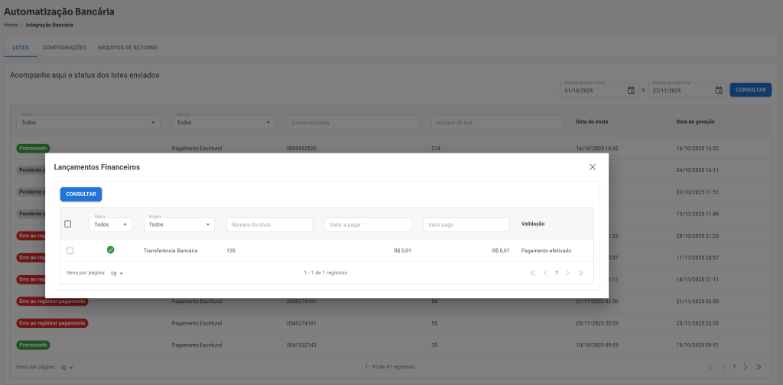Focus the Conta vinculada filter field
783x385 pixels.
pyautogui.click(x=353, y=122)
